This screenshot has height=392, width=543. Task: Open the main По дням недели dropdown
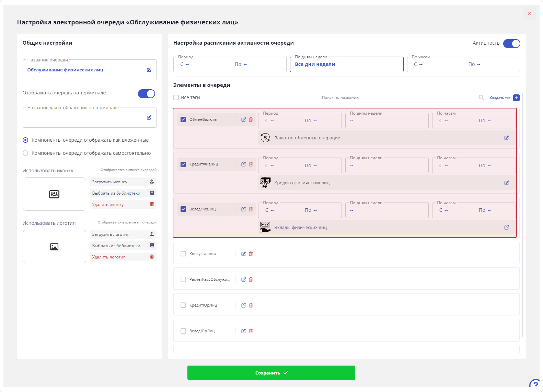(346, 64)
